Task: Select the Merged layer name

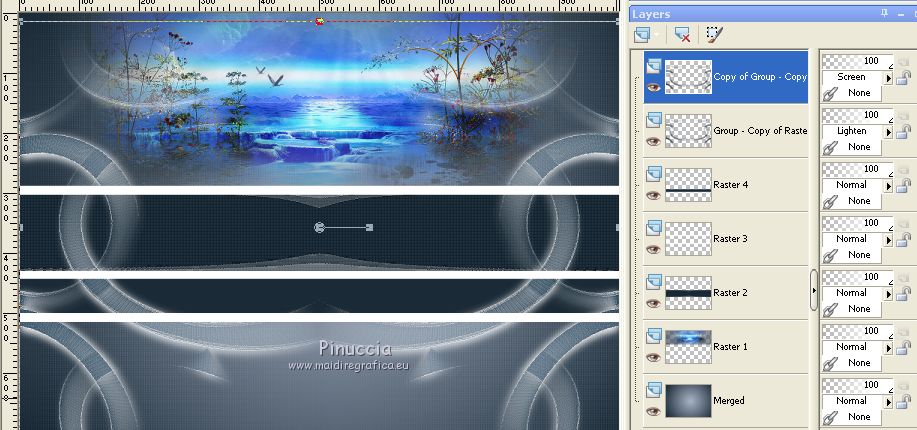Action: click(729, 401)
